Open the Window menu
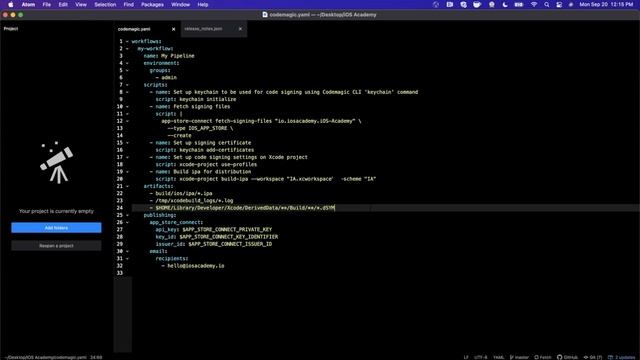Screen dimensions: 640x360 [x=180, y=4]
